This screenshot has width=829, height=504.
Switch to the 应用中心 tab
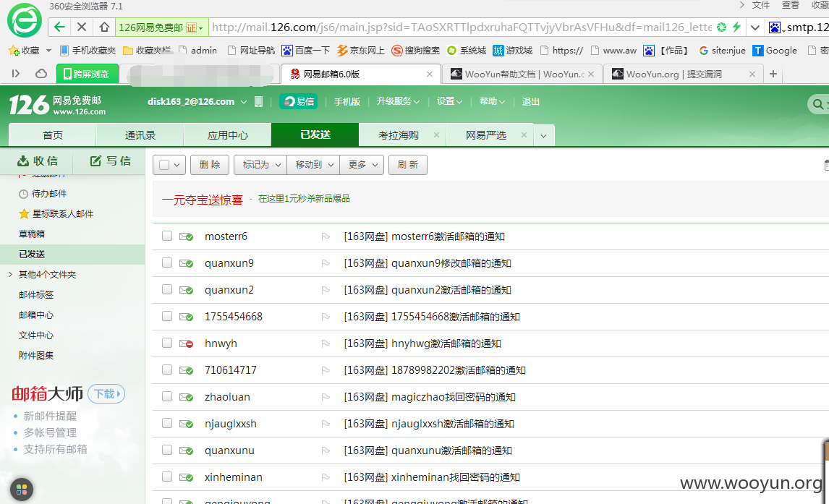coord(228,135)
